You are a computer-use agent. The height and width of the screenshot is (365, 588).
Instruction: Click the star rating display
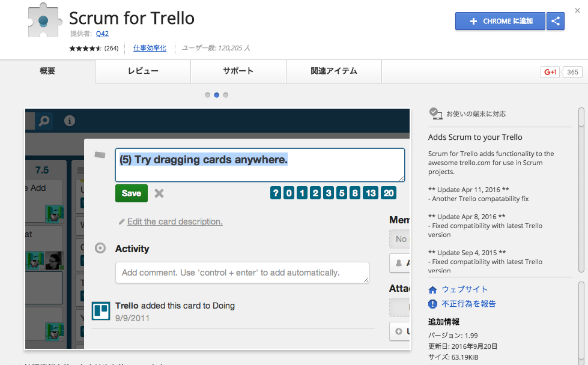85,48
